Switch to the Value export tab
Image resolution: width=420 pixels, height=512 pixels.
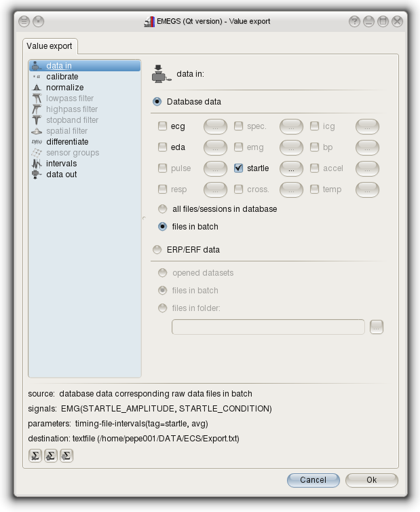click(x=51, y=46)
